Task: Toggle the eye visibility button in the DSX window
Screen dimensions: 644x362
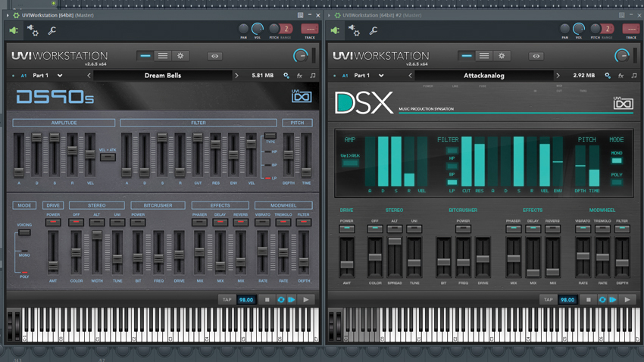Action: click(x=536, y=56)
